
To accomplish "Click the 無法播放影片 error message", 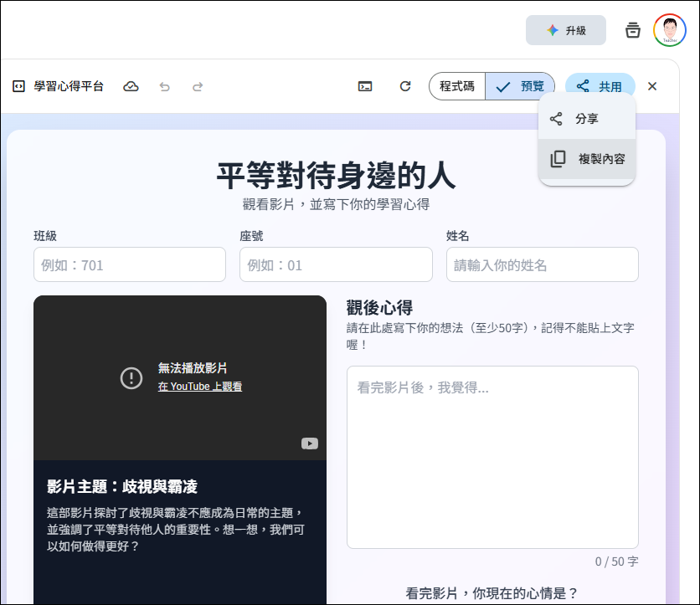I will [x=193, y=368].
